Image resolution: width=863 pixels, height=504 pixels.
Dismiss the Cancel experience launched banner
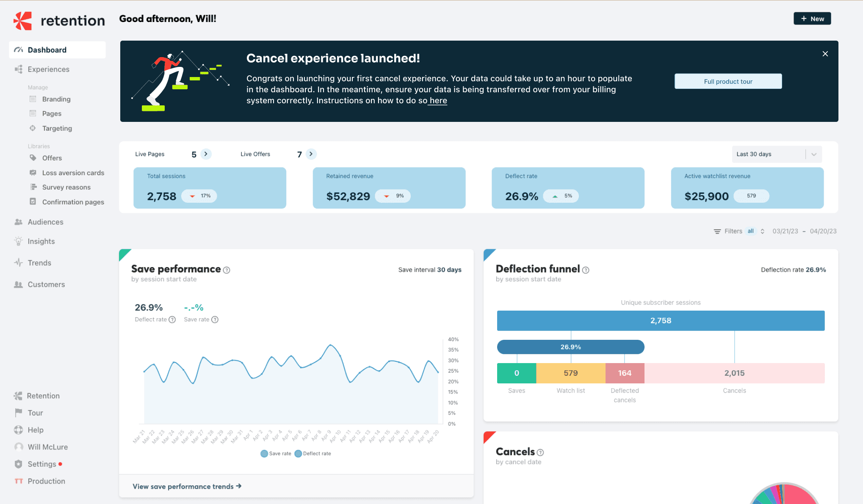(x=825, y=54)
